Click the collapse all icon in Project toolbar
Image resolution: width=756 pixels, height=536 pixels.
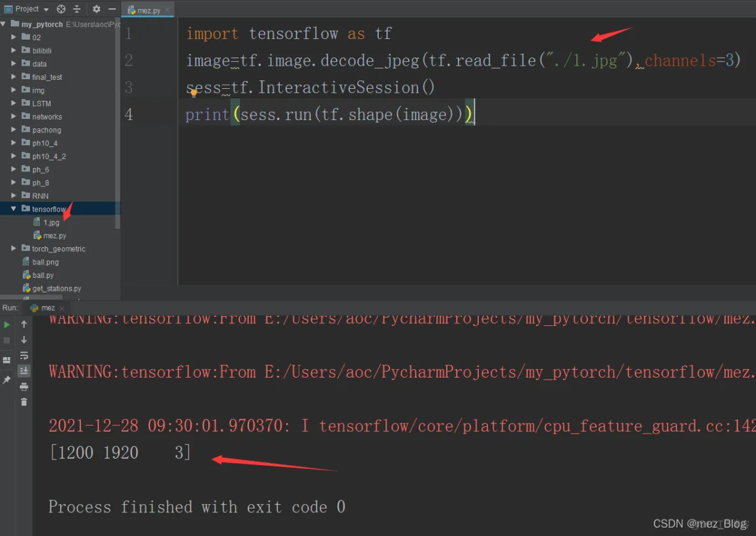[77, 9]
